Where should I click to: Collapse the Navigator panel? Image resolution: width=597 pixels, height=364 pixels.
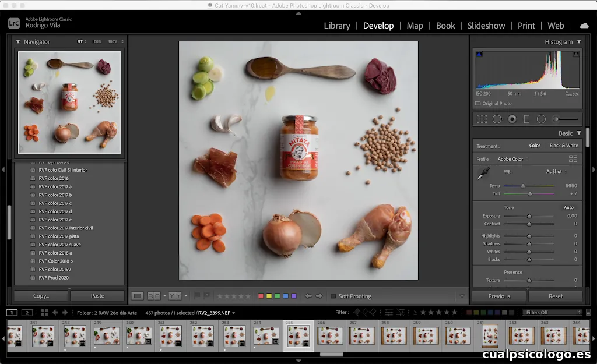(18, 42)
